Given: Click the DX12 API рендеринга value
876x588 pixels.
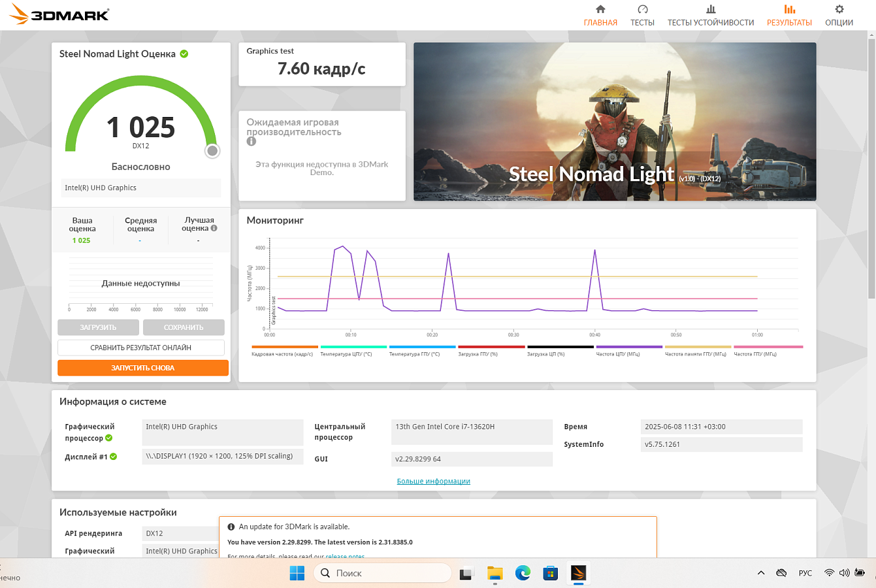Looking at the screenshot, I should pos(180,533).
